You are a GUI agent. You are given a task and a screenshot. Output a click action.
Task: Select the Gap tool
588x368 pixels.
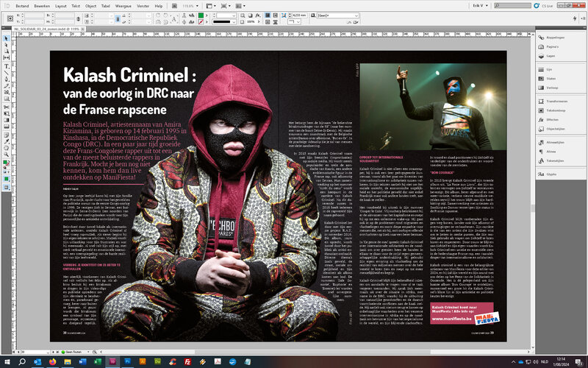tap(7, 57)
